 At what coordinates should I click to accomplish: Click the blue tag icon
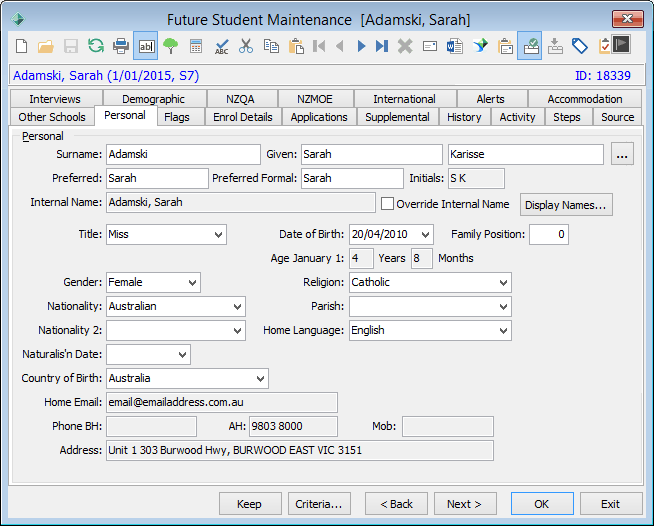click(x=580, y=46)
